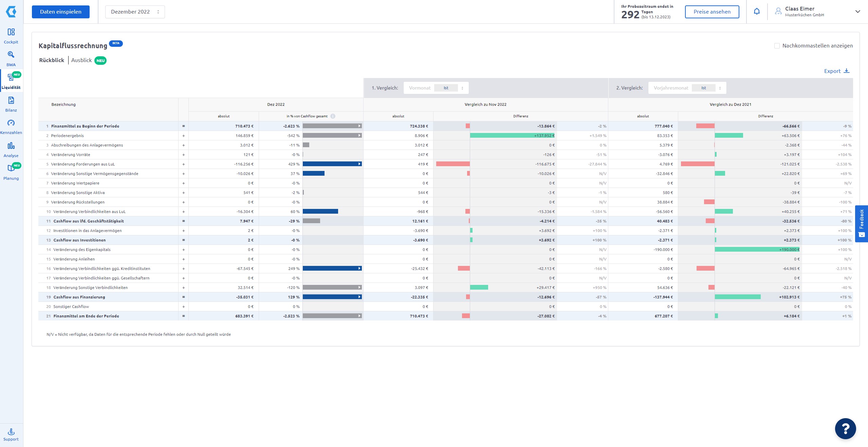Open the Cockpit sidebar icon
The height and width of the screenshot is (447, 868).
click(x=11, y=32)
